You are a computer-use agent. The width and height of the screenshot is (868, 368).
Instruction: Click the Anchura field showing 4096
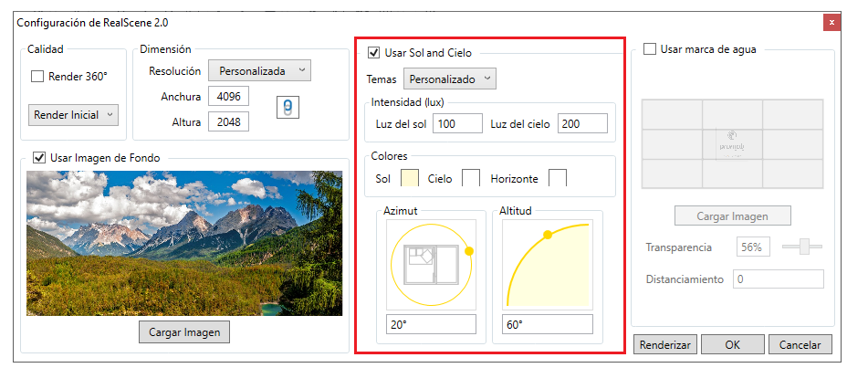click(228, 96)
